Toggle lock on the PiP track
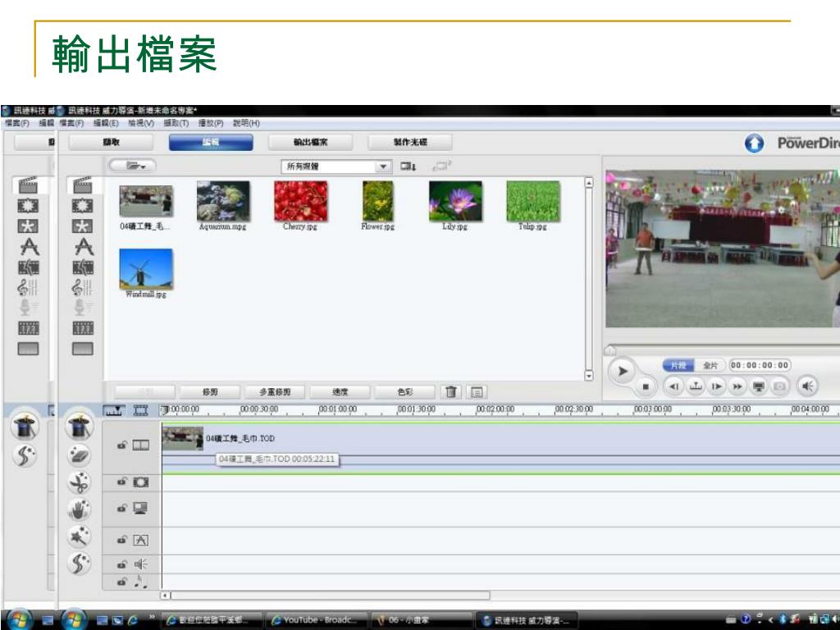Viewport: 840px width, 630px height. (121, 508)
